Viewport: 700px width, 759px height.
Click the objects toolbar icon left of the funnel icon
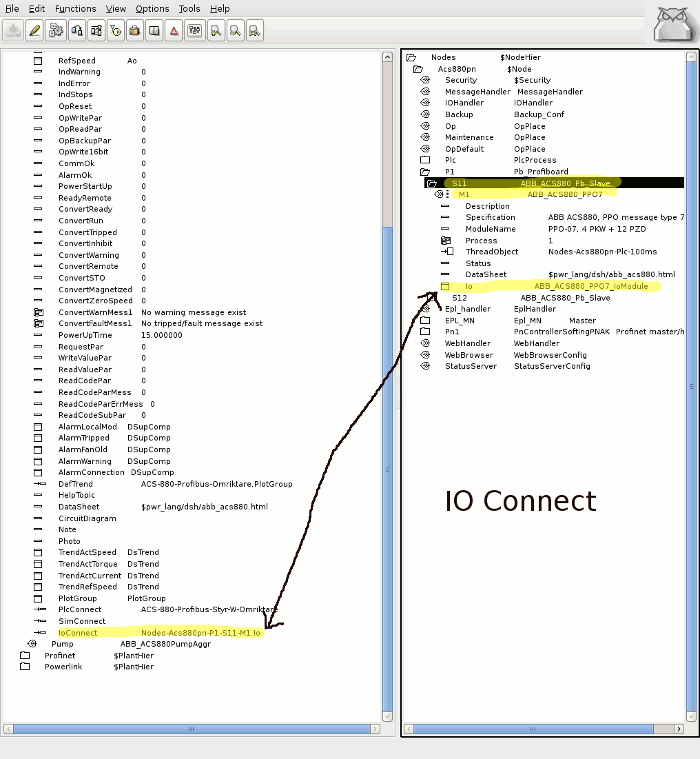[x=96, y=31]
